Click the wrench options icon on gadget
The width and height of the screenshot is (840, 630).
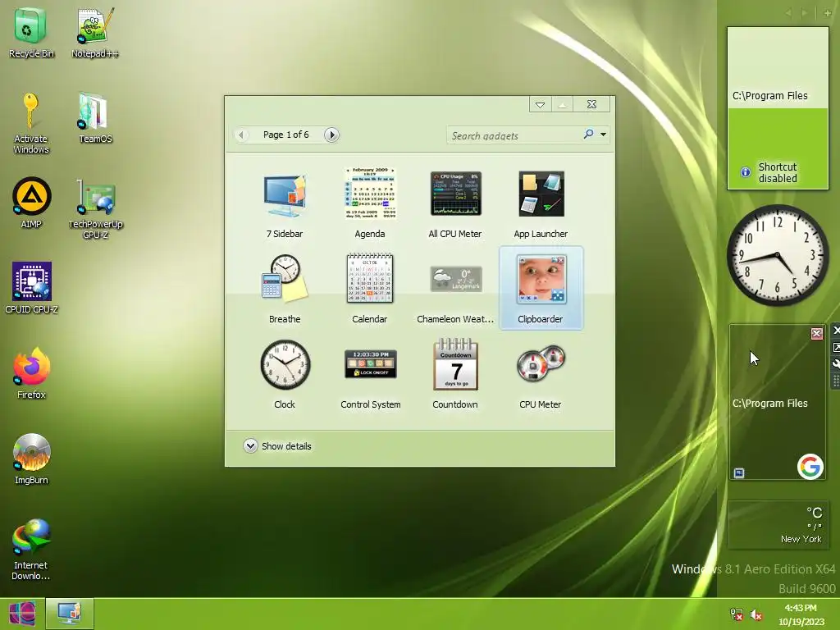coord(835,364)
